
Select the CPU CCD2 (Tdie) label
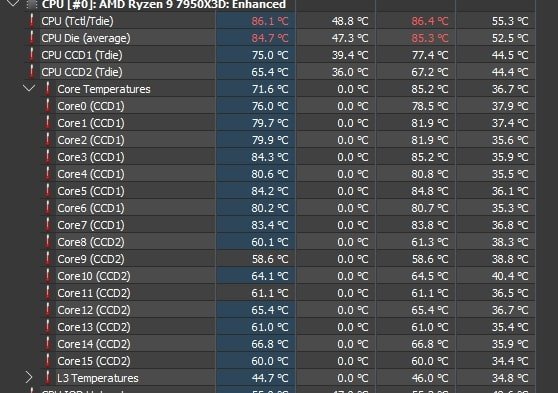pyautogui.click(x=82, y=72)
